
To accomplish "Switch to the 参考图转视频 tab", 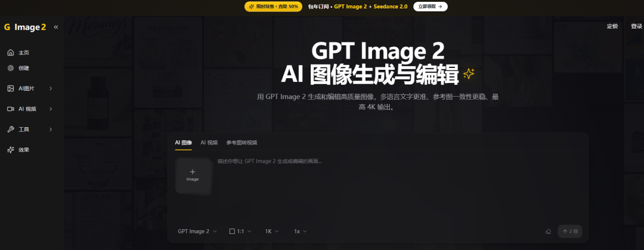I will point(241,143).
